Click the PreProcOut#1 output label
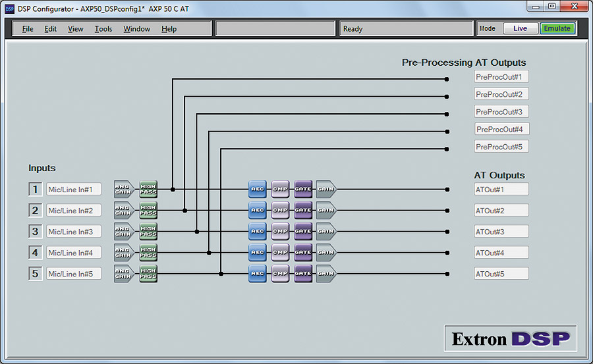Screen dimensions: 593x364 501,77
